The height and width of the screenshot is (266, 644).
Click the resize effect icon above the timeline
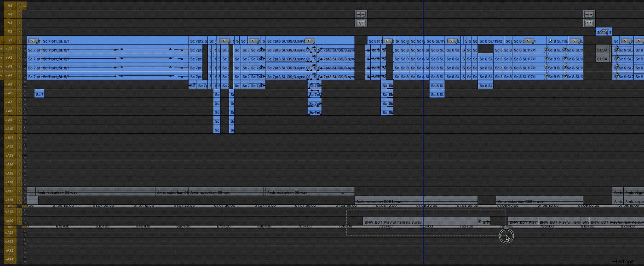click(361, 14)
